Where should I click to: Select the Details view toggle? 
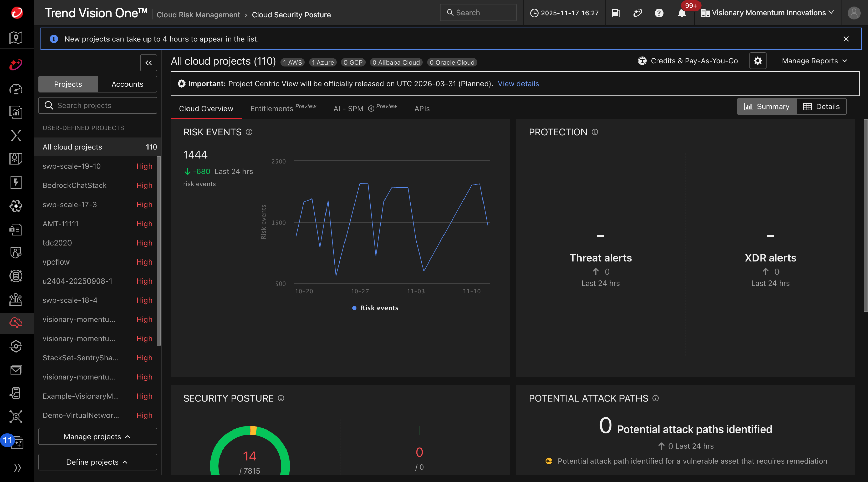click(821, 107)
